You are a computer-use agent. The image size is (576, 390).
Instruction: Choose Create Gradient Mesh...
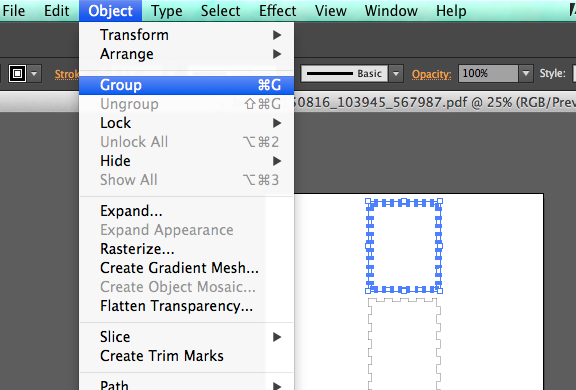pos(186,268)
